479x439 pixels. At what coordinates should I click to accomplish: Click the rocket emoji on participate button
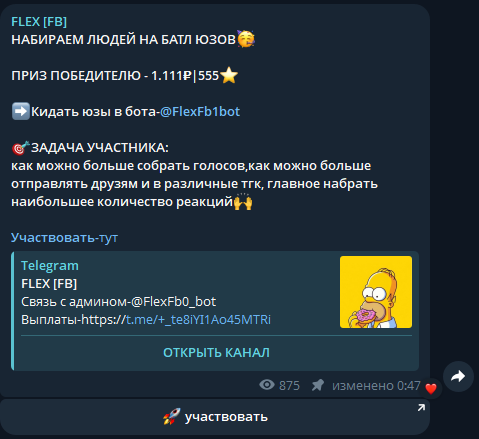(172, 416)
